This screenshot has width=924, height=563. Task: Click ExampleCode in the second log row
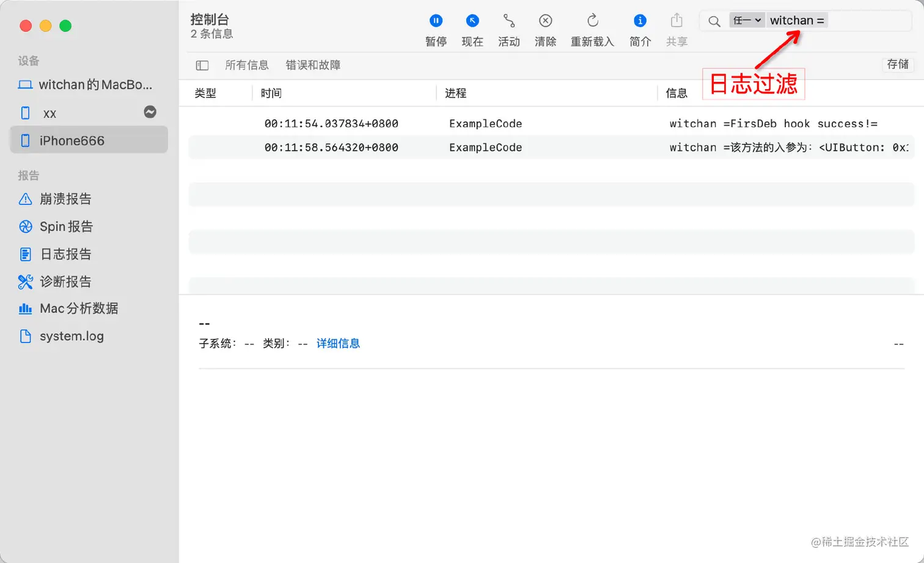[x=486, y=147]
